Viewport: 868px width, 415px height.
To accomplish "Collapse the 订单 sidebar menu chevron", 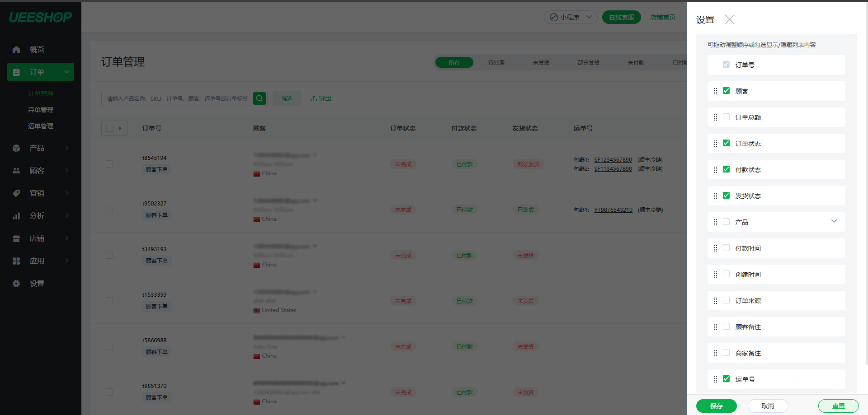I will (x=67, y=72).
